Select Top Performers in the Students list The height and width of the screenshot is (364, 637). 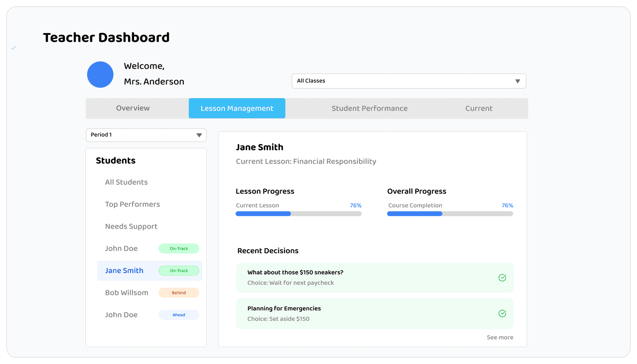point(132,204)
